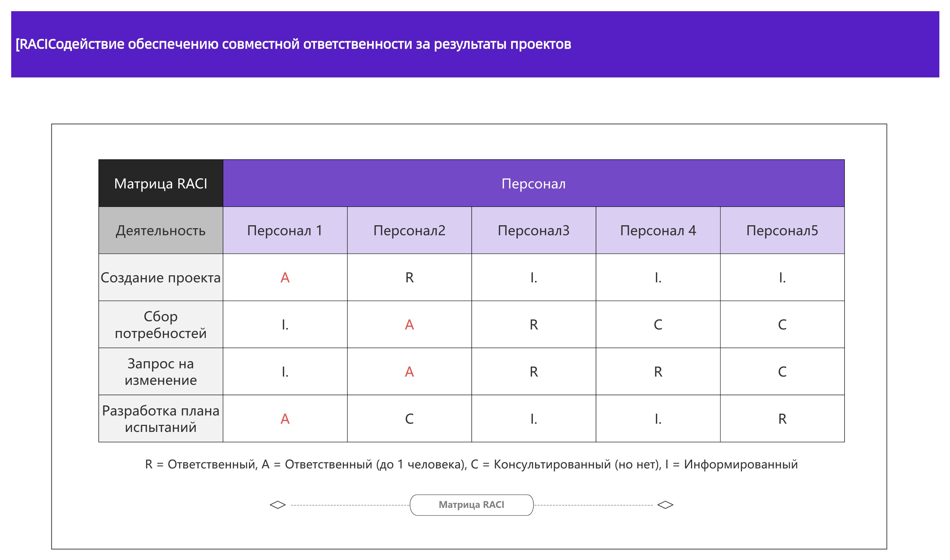Click the 'Персонал 1' column header
This screenshot has height=560, width=950.
285,230
